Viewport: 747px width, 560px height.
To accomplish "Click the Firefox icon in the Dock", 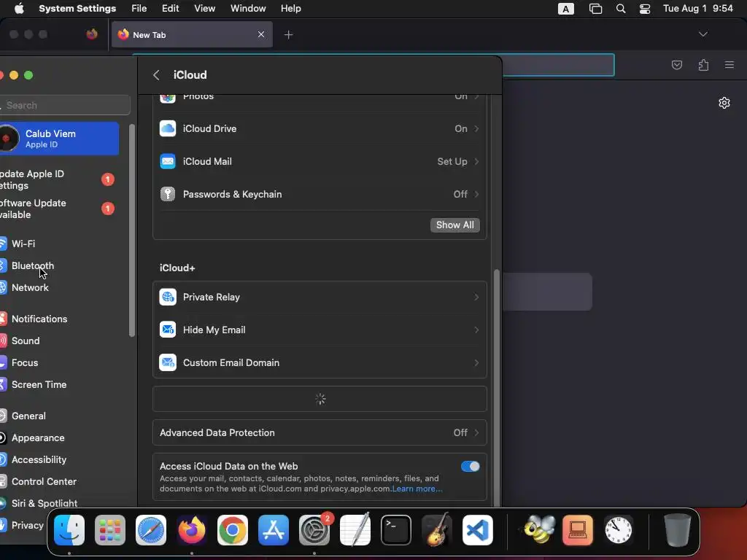I will (192, 529).
